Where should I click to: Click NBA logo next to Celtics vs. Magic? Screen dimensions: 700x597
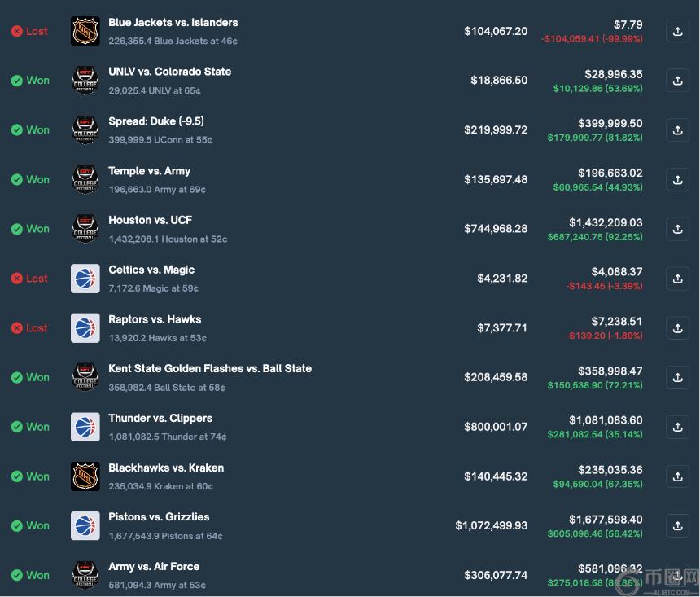[85, 279]
